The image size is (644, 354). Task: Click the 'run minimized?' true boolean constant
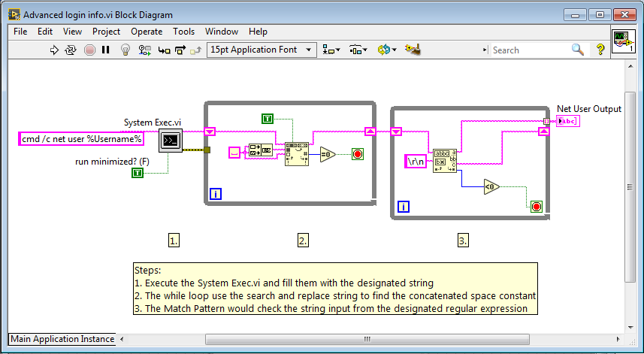pyautogui.click(x=138, y=173)
